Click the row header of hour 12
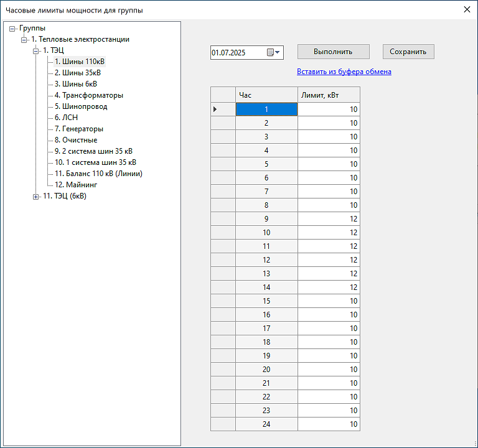 tap(223, 260)
